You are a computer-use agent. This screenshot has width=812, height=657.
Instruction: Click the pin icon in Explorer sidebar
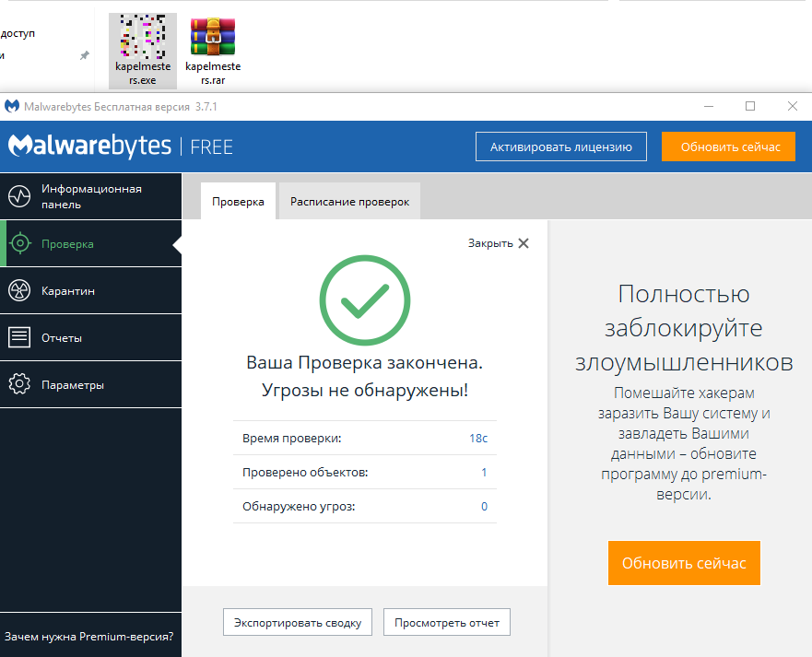pyautogui.click(x=84, y=55)
